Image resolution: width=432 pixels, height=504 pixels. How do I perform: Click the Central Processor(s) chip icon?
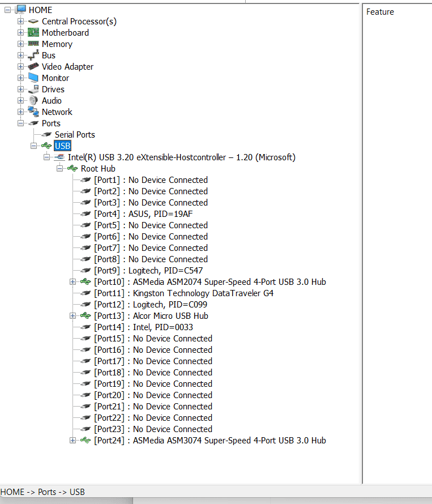[33, 22]
